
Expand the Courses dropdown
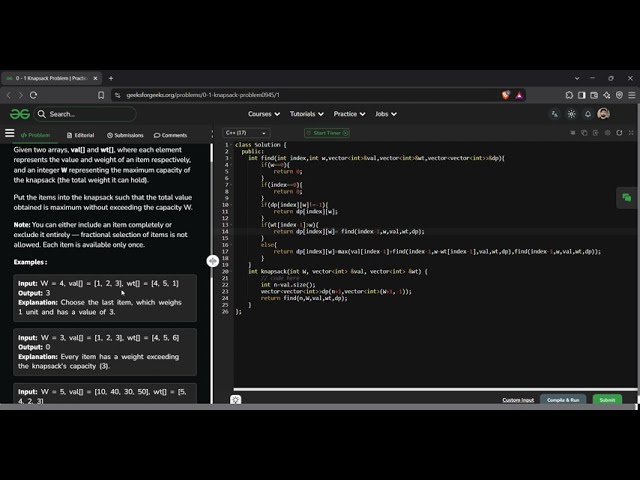pyautogui.click(x=264, y=114)
